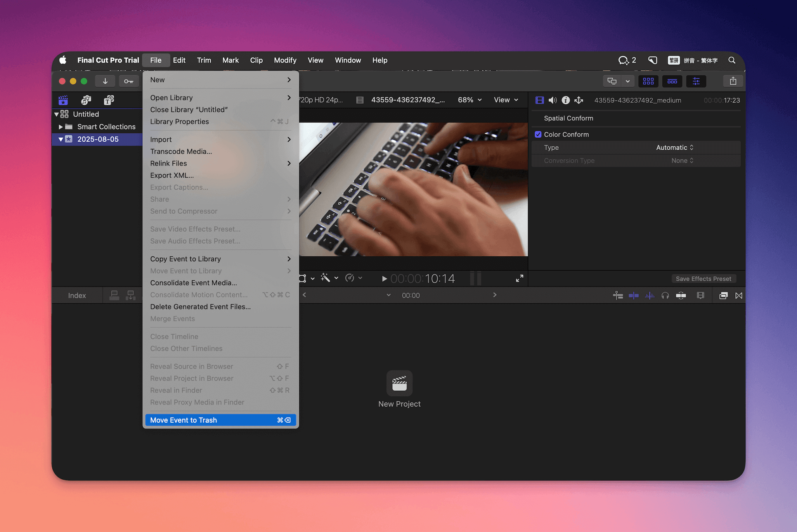Viewport: 797px width, 532px height.
Task: Toggle the timeline display button
Action: [672, 81]
